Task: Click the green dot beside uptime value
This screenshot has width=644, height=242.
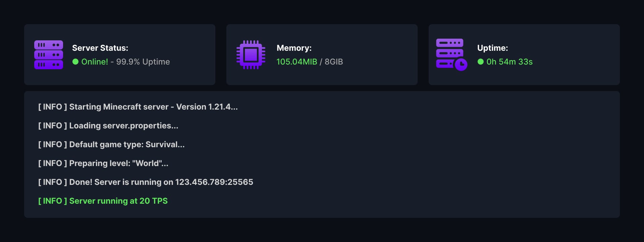Action: (481, 62)
